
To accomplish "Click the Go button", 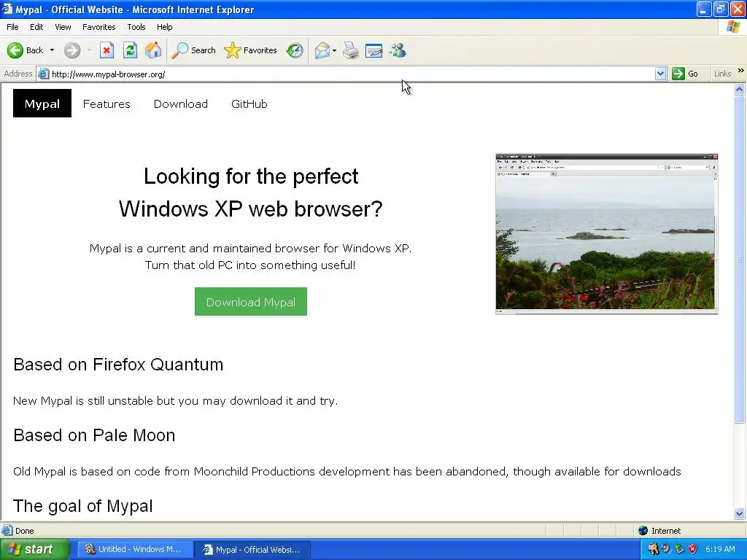I will [685, 74].
